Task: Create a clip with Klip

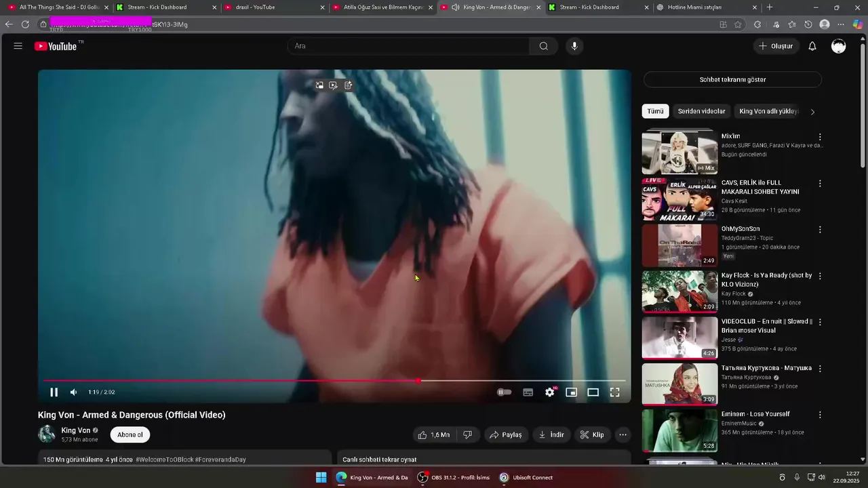Action: (591, 434)
